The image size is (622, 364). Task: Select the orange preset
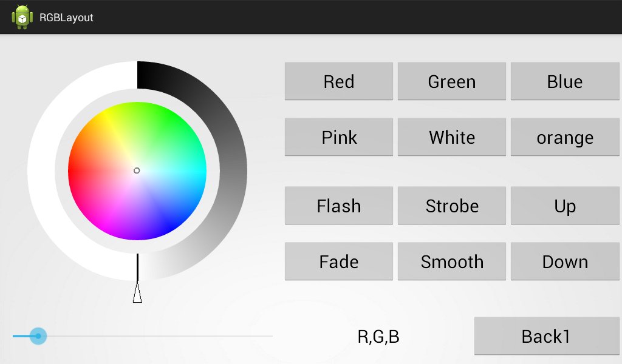click(x=565, y=137)
